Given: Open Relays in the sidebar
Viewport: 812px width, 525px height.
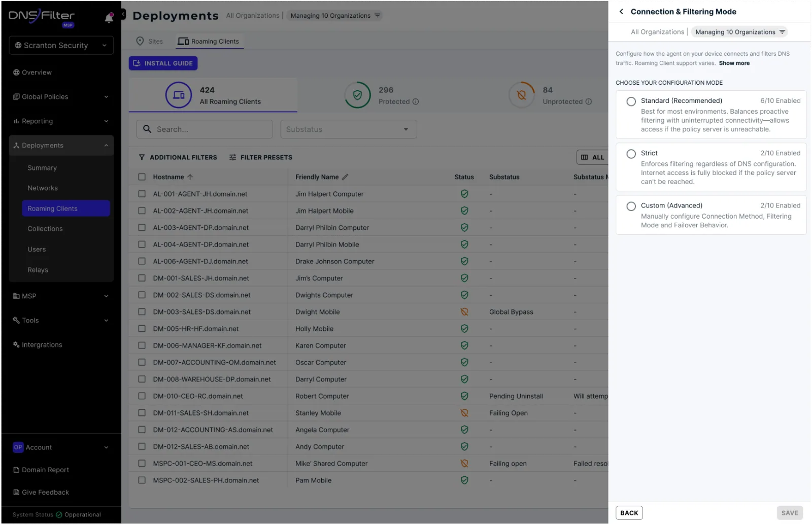Looking at the screenshot, I should tap(38, 270).
